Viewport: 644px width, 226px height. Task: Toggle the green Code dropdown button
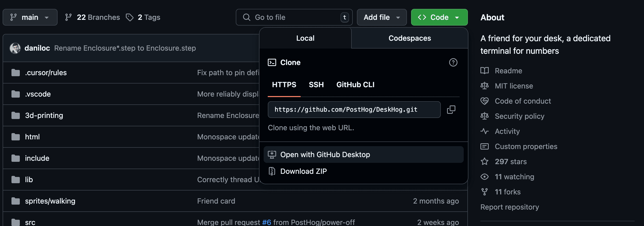tap(439, 17)
